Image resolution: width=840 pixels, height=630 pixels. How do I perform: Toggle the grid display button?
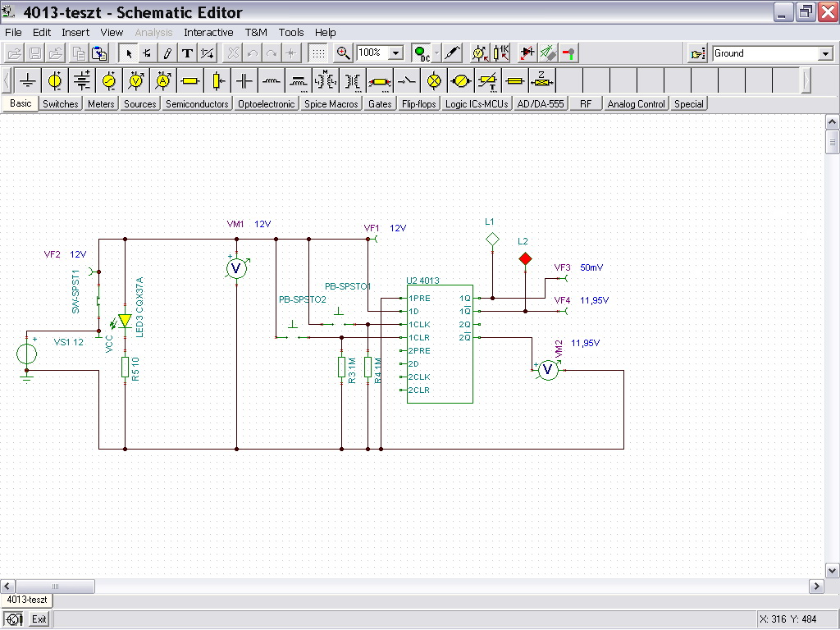coord(317,53)
